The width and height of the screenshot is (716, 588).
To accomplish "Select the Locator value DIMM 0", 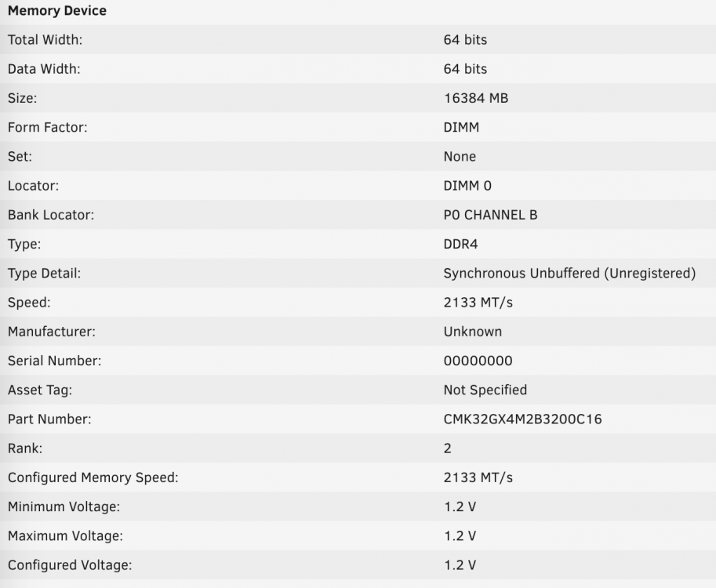I will click(x=467, y=186).
